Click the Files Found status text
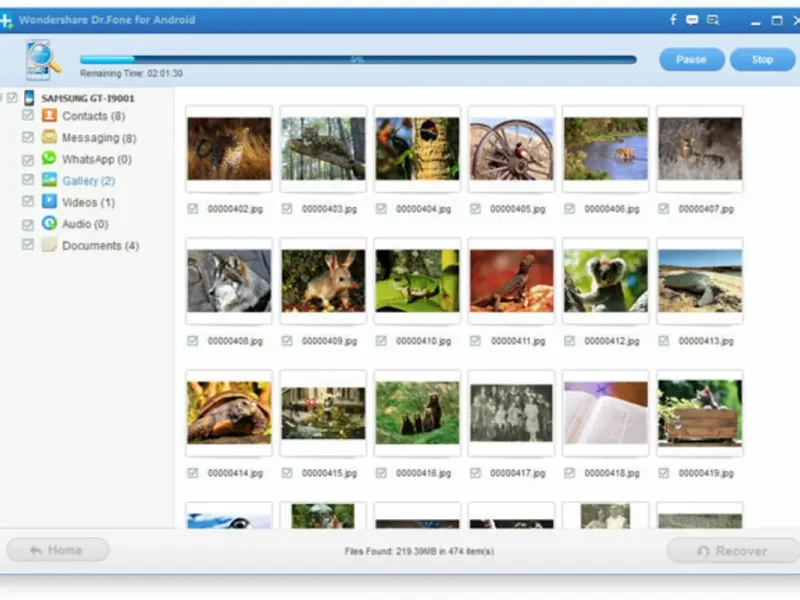Screen dimensions: 800x600 (x=419, y=551)
